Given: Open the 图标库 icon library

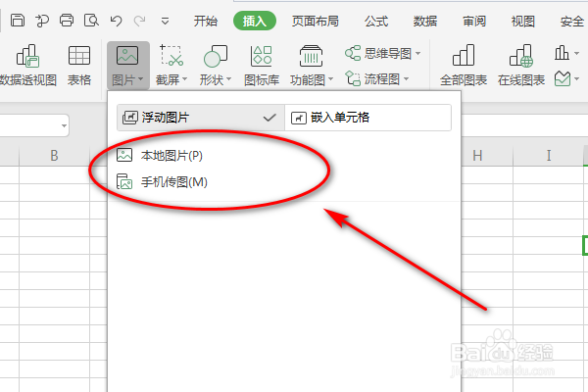Looking at the screenshot, I should point(262,66).
